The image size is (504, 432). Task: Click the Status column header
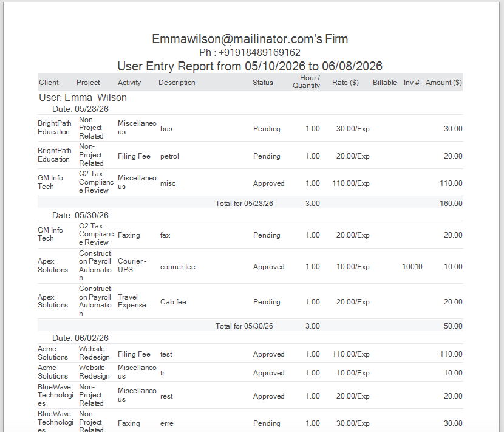click(262, 83)
